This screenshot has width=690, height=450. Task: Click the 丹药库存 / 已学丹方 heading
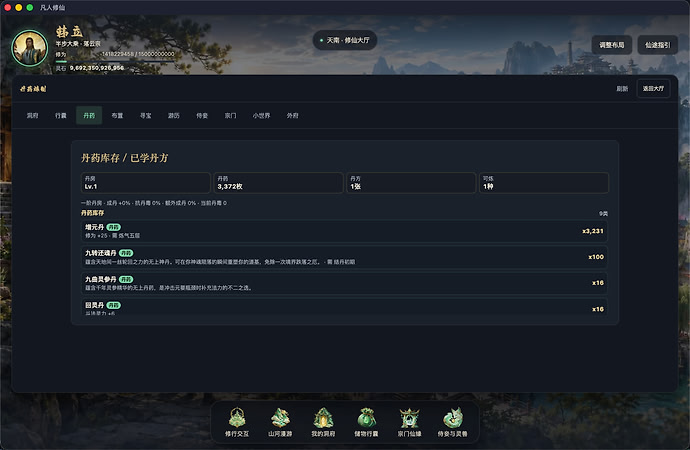click(x=125, y=158)
